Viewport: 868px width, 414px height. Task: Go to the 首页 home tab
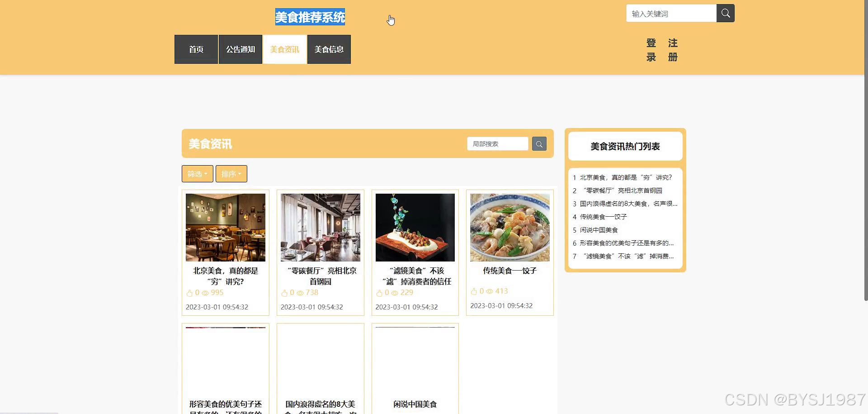point(196,49)
